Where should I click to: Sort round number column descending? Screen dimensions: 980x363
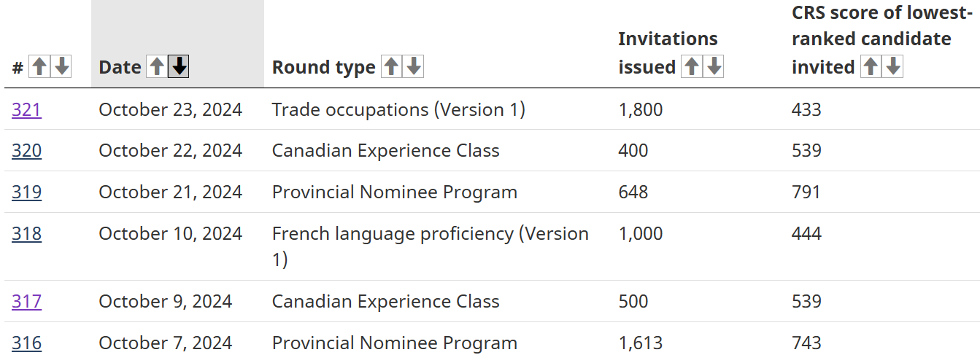[x=62, y=67]
